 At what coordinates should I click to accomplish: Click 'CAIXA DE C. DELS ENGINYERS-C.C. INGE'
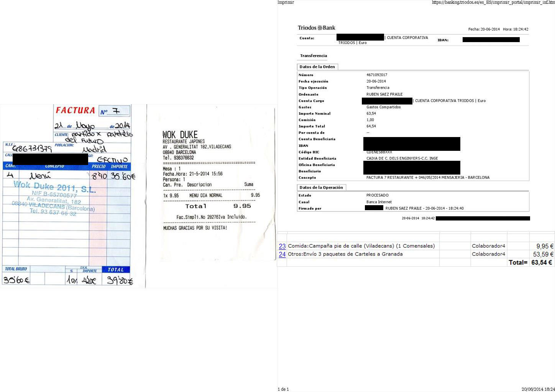coord(402,158)
